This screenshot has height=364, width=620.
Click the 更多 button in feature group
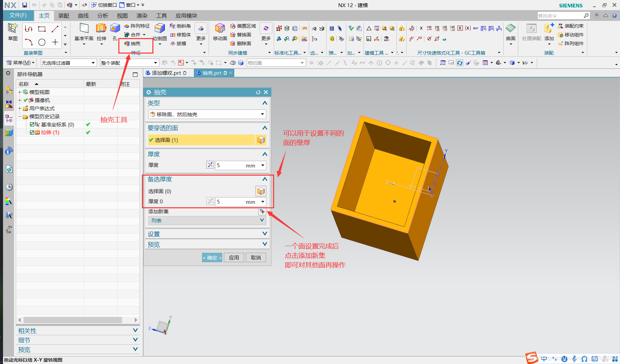pyautogui.click(x=201, y=34)
